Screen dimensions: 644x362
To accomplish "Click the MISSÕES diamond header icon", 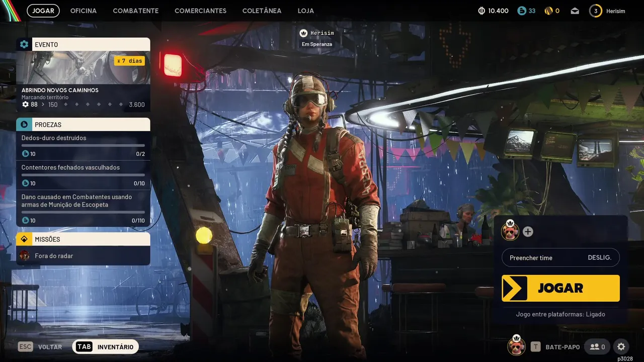I will [x=24, y=239].
